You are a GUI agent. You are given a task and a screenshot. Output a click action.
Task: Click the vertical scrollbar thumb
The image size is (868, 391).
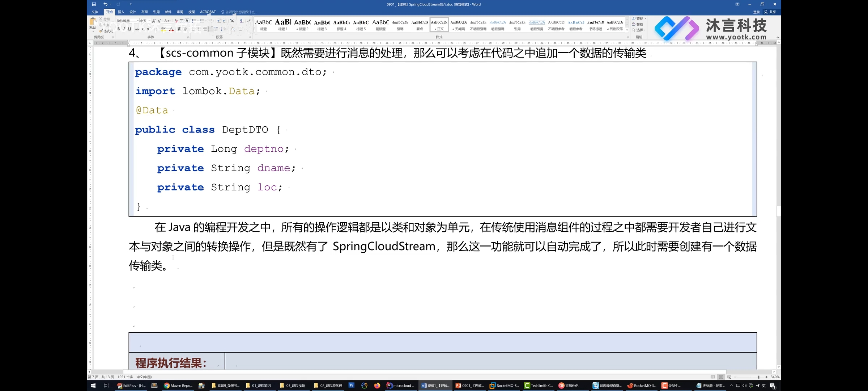click(778, 211)
